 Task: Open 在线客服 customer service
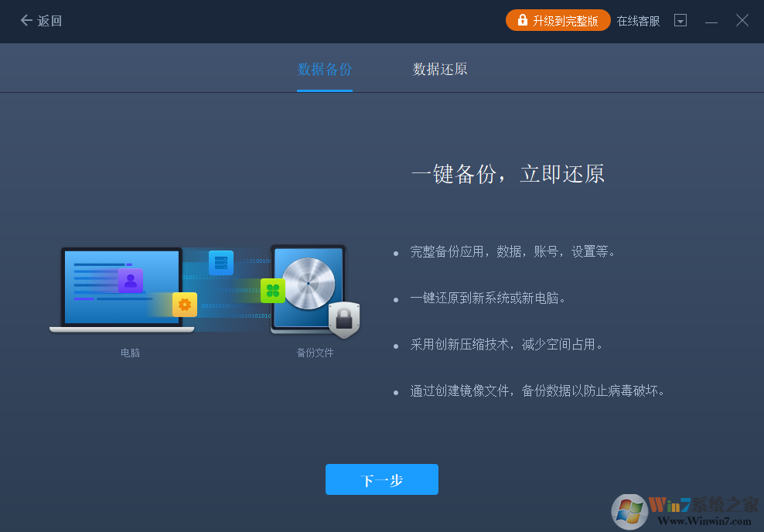(x=637, y=21)
